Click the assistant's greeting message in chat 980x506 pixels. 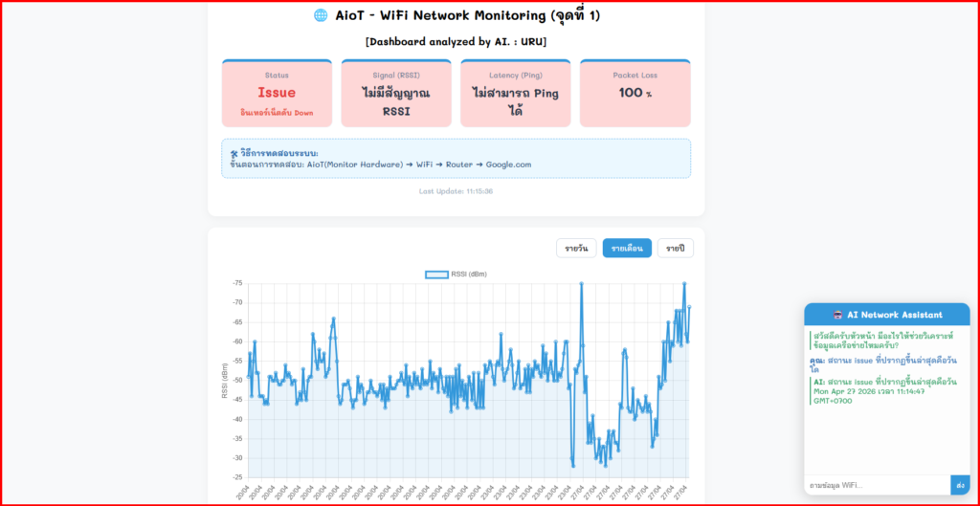(885, 340)
